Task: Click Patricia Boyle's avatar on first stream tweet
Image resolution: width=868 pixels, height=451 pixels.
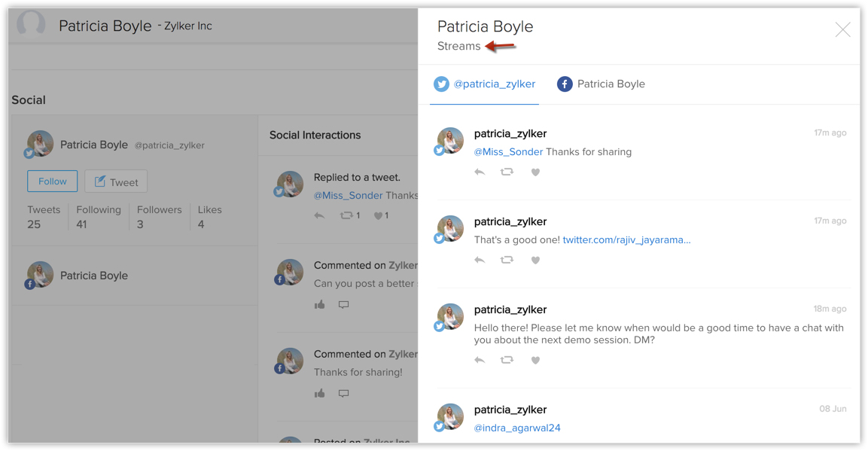Action: click(450, 141)
